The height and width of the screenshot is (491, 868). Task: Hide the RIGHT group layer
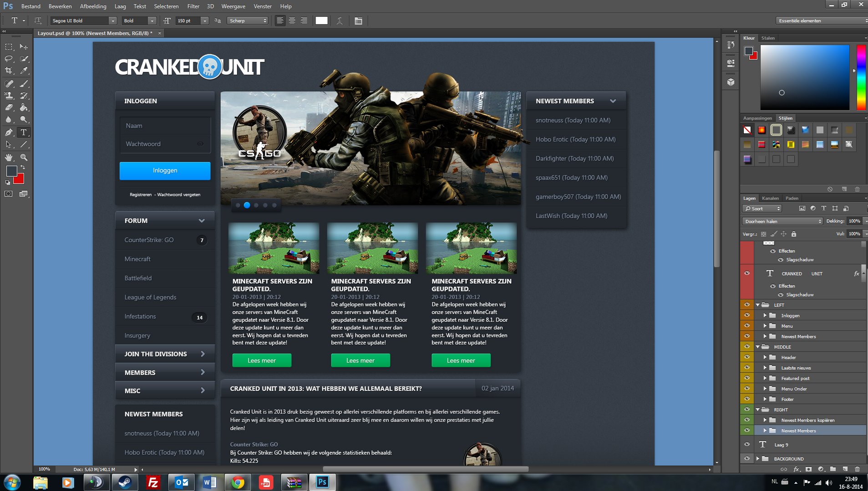click(747, 409)
